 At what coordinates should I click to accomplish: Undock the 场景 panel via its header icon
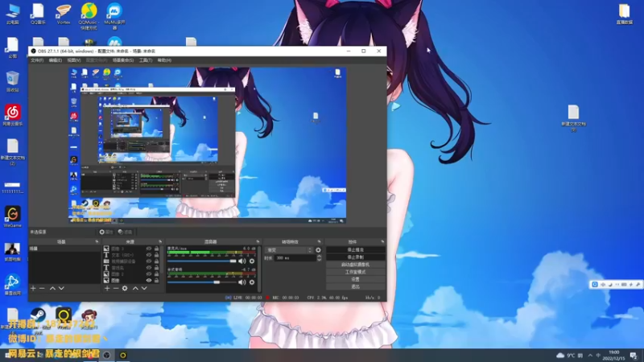[97, 242]
